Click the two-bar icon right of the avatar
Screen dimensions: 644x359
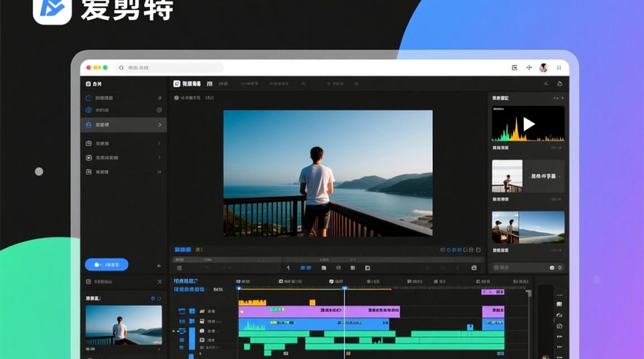(559, 68)
